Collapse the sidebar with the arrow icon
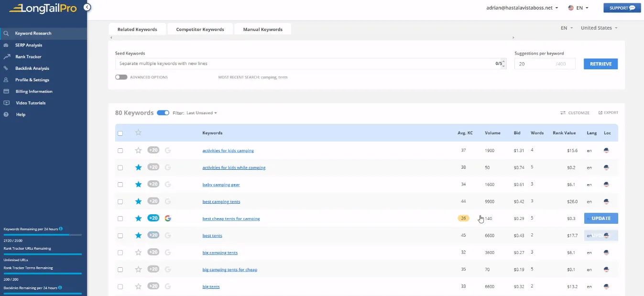The image size is (644, 296). click(x=87, y=7)
